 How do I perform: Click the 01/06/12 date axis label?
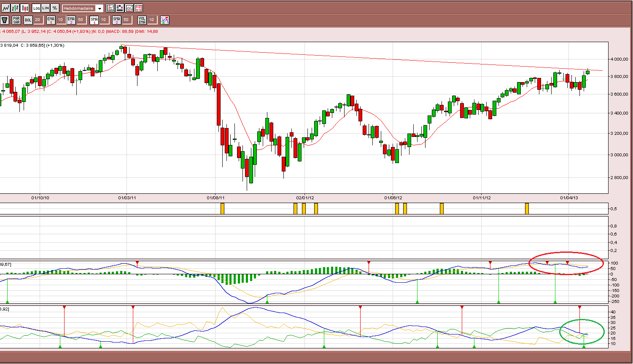[393, 198]
